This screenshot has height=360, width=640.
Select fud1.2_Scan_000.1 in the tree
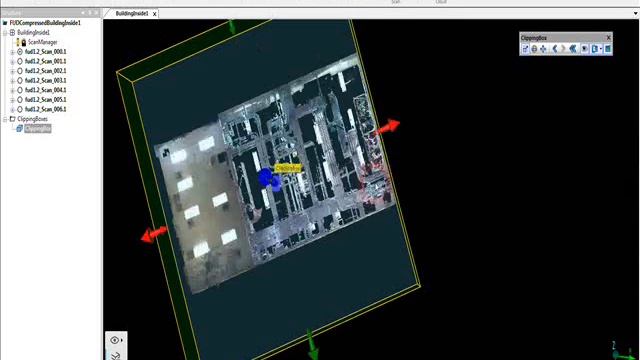(x=45, y=52)
